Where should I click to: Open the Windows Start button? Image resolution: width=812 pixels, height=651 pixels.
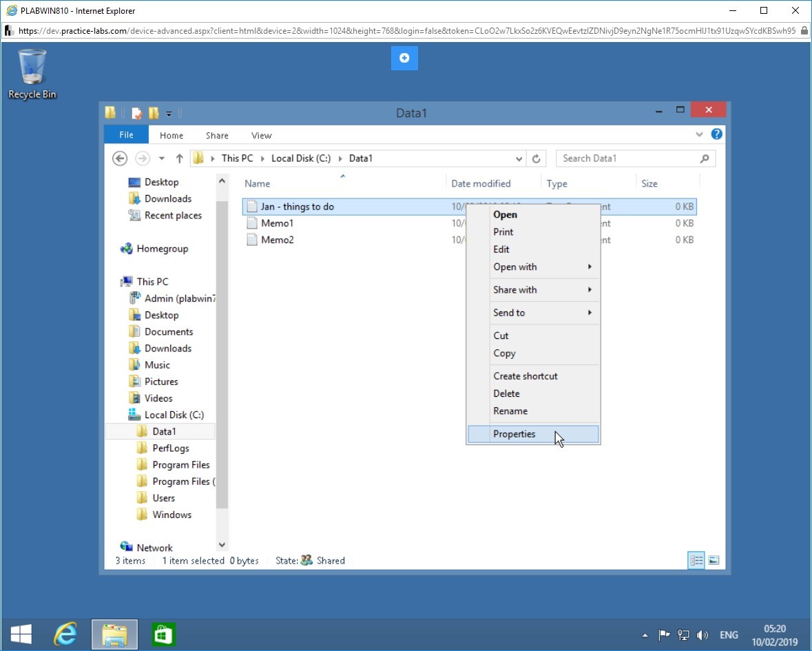click(21, 634)
